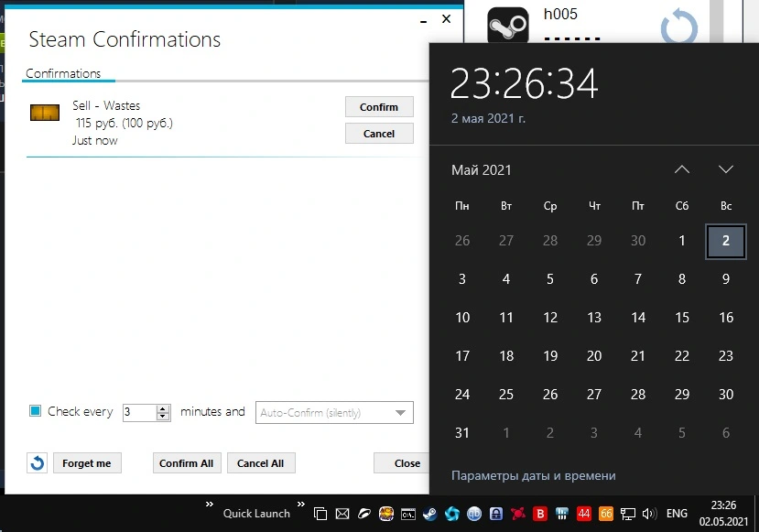Toggle the 'Check every' checkbox
The image size is (759, 532).
(x=36, y=411)
